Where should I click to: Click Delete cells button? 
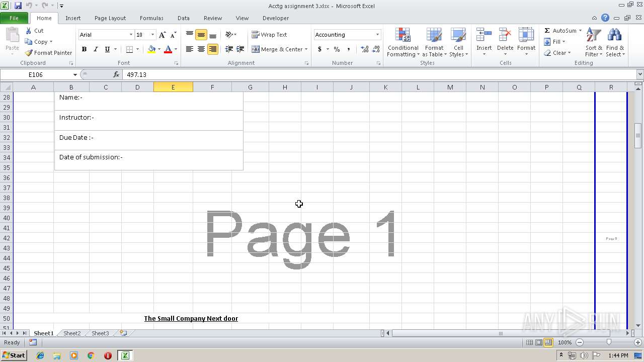click(505, 39)
